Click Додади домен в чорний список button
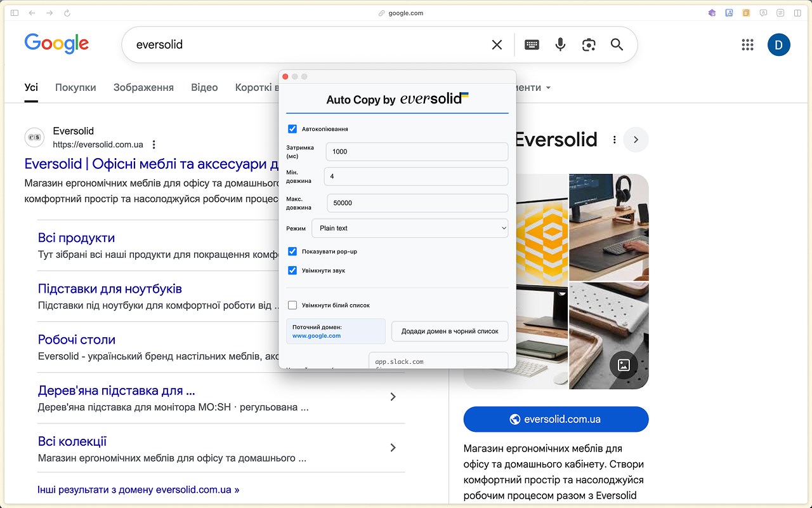Viewport: 812px width, 508px height. pyautogui.click(x=450, y=331)
